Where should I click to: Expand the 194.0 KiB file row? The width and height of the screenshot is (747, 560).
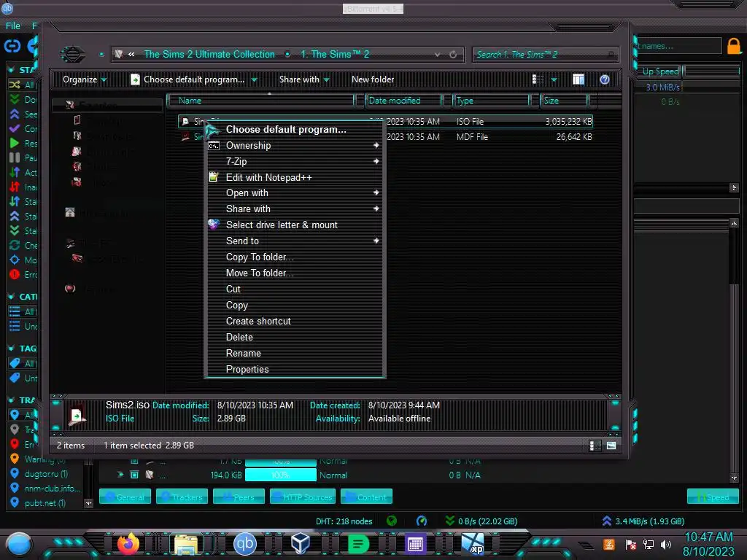tap(120, 475)
